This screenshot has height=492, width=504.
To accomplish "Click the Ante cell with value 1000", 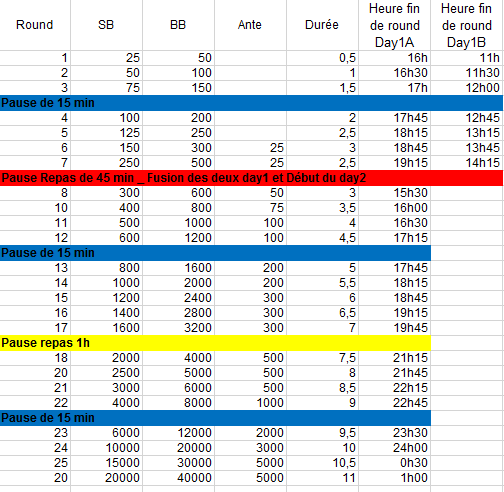I will [251, 403].
